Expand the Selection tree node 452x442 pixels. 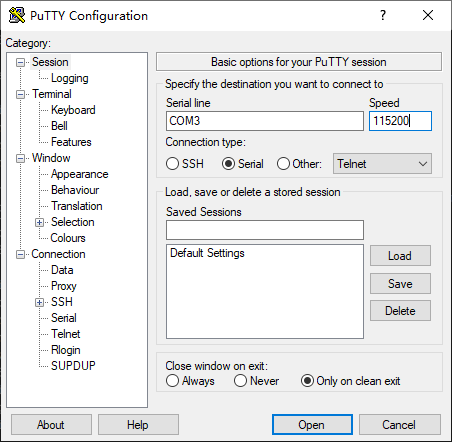39,222
